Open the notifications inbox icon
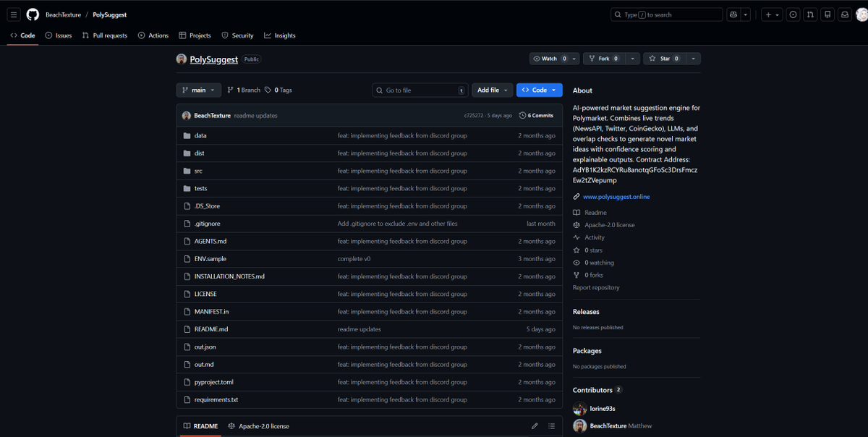The image size is (868, 437). click(843, 14)
